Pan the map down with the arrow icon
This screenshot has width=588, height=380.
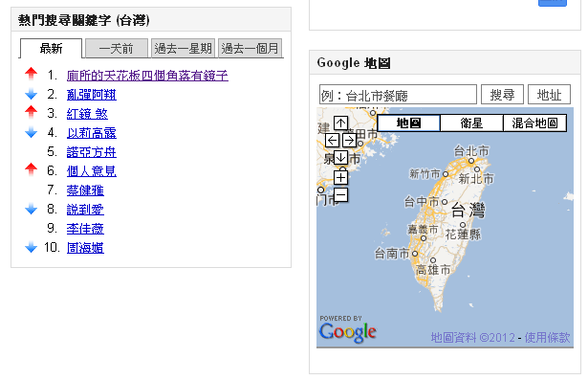click(340, 158)
